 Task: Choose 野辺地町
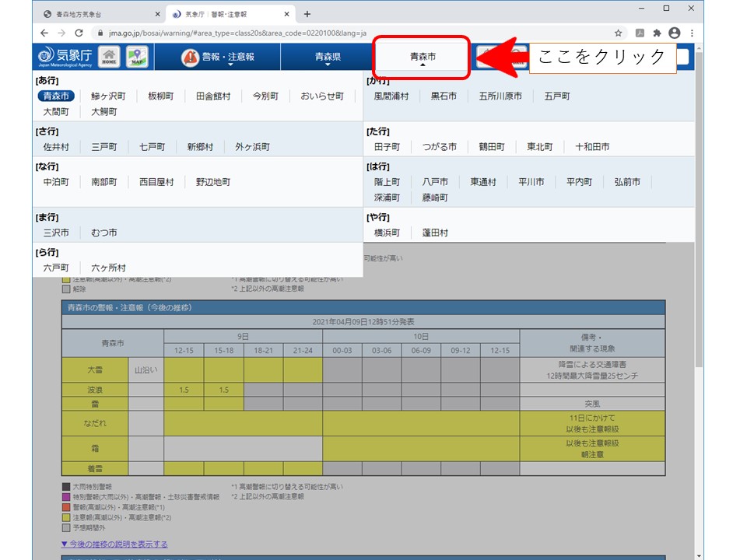point(213,182)
